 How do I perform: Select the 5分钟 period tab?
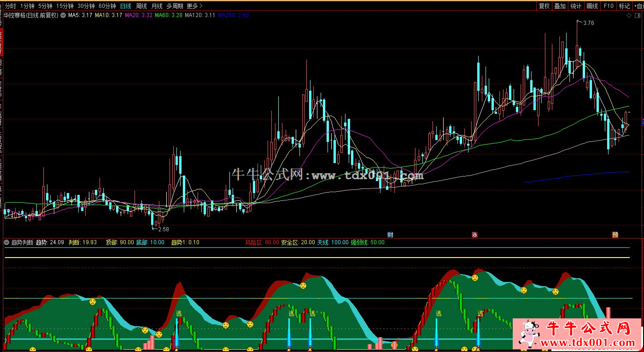tap(45, 6)
